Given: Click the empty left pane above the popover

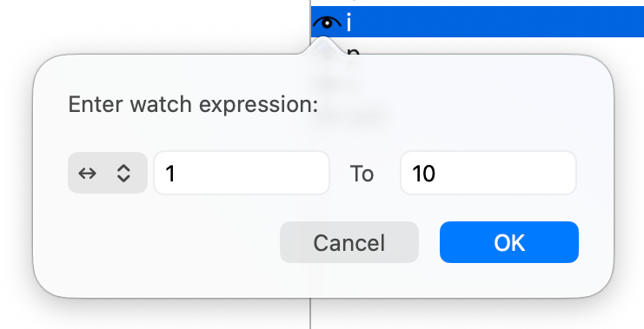Looking at the screenshot, I should click(154, 24).
